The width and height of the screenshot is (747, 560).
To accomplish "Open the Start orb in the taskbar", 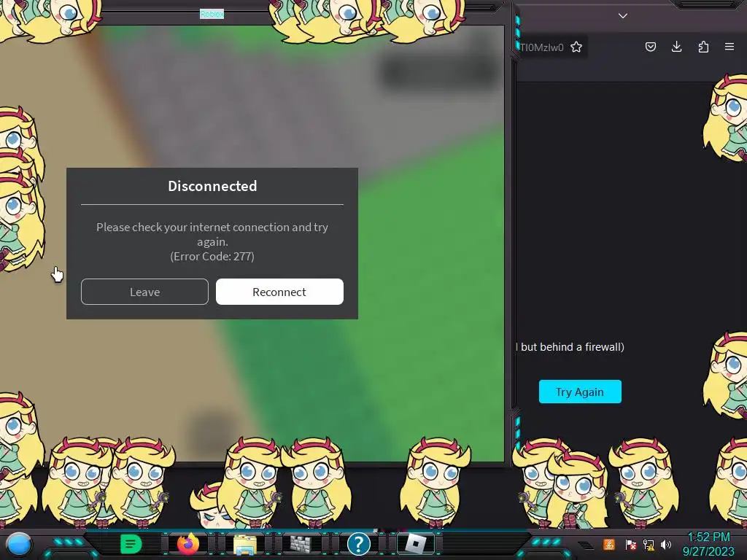I will pos(19,544).
